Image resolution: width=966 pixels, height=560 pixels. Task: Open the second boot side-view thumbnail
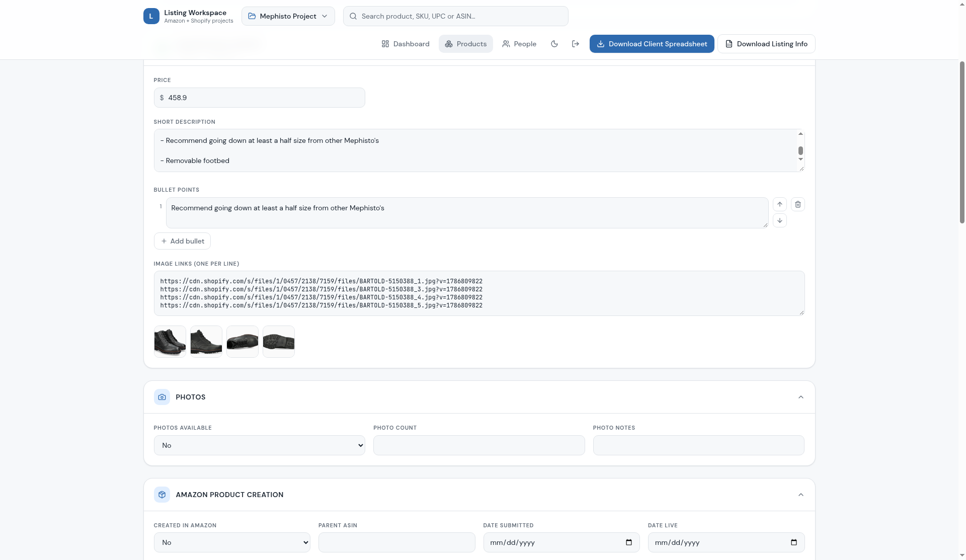(206, 342)
